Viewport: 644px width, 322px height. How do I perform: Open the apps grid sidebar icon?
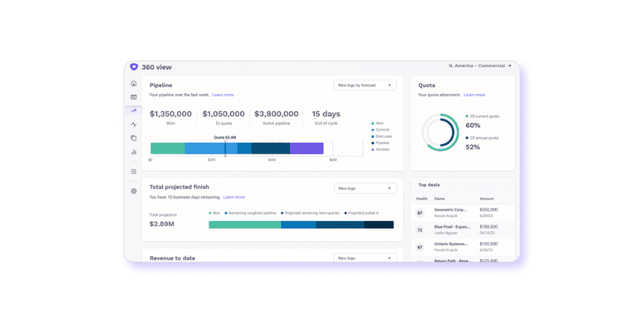133,171
